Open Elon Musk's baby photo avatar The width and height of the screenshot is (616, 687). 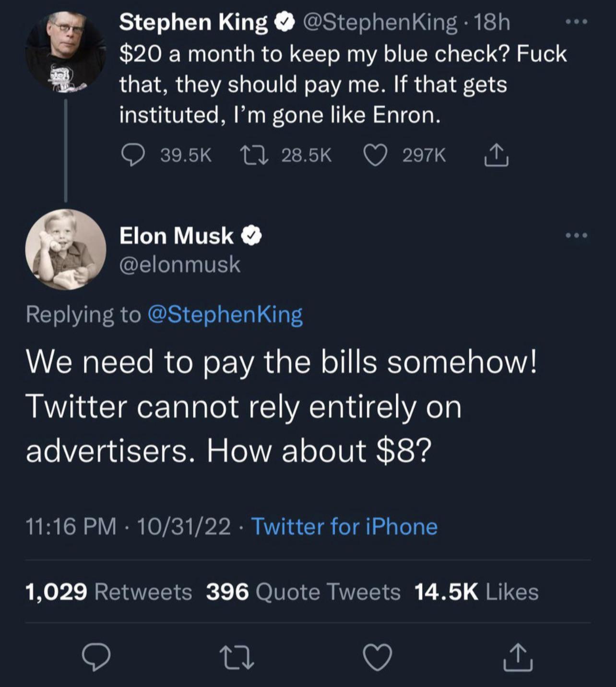click(x=66, y=249)
